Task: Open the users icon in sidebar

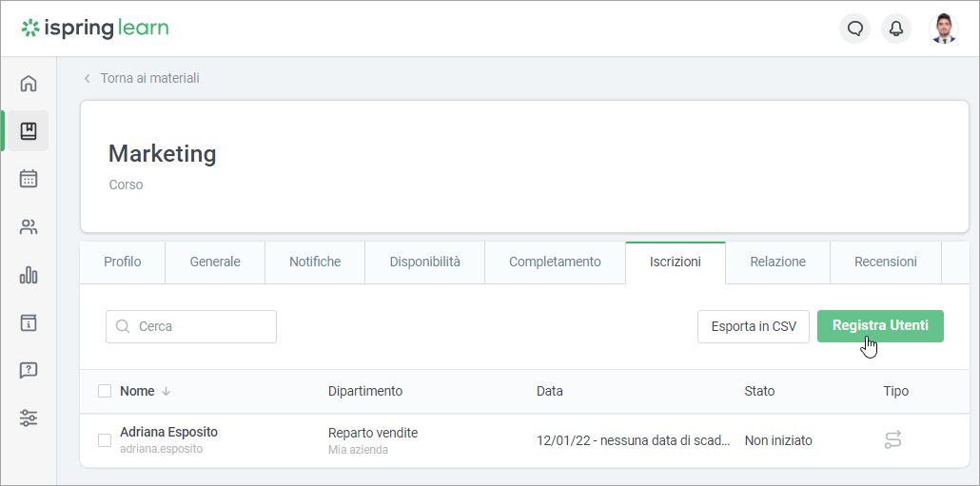Action: point(29,227)
